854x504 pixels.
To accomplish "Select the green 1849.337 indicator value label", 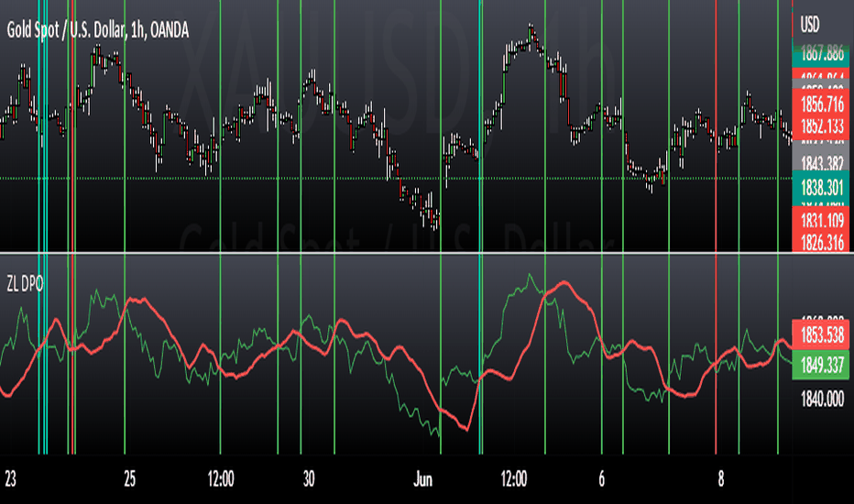I will point(821,365).
